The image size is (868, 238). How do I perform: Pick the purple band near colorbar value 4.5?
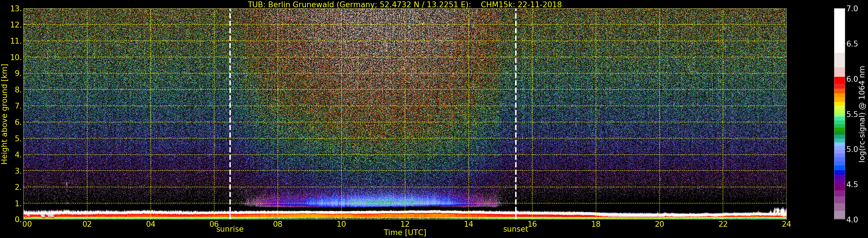click(839, 185)
